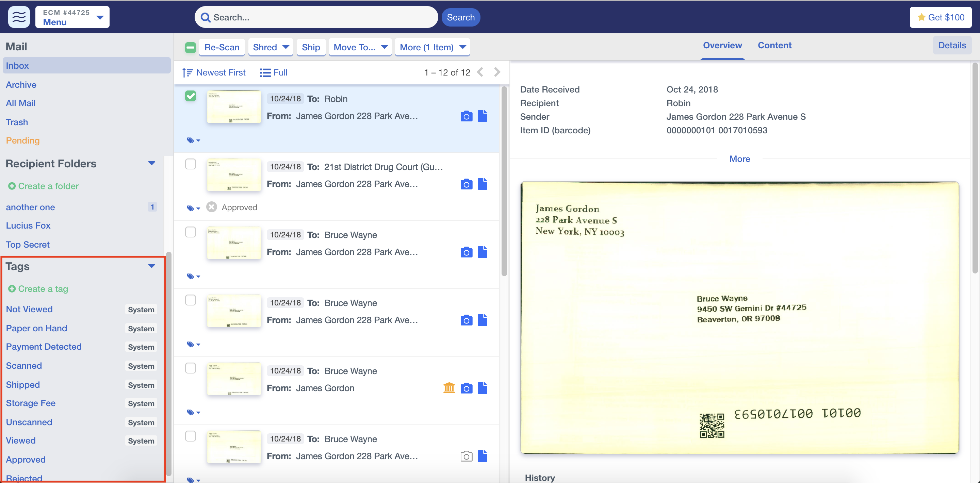980x483 pixels.
Task: Click the bank deposit icon on James Gordon item
Action: [449, 388]
